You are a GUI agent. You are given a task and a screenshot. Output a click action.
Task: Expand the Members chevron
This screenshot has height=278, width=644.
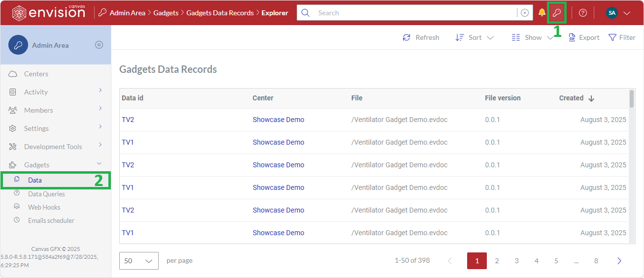(x=100, y=109)
